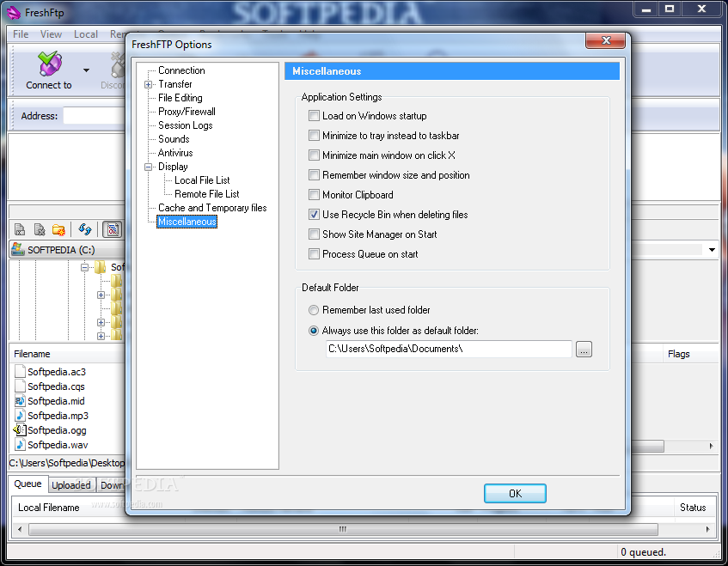Click the rename file icon in local toolbar
Screen dimensions: 728x566
tap(20, 229)
